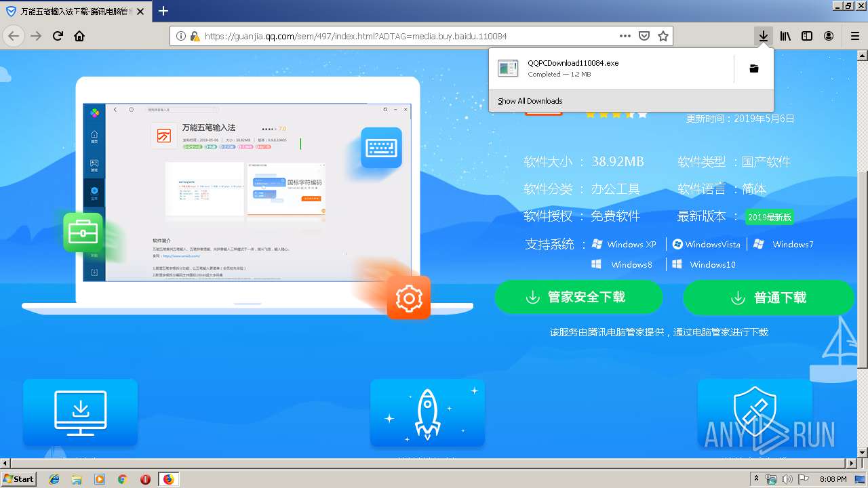Click the 2019最新版 badge

[x=769, y=217]
